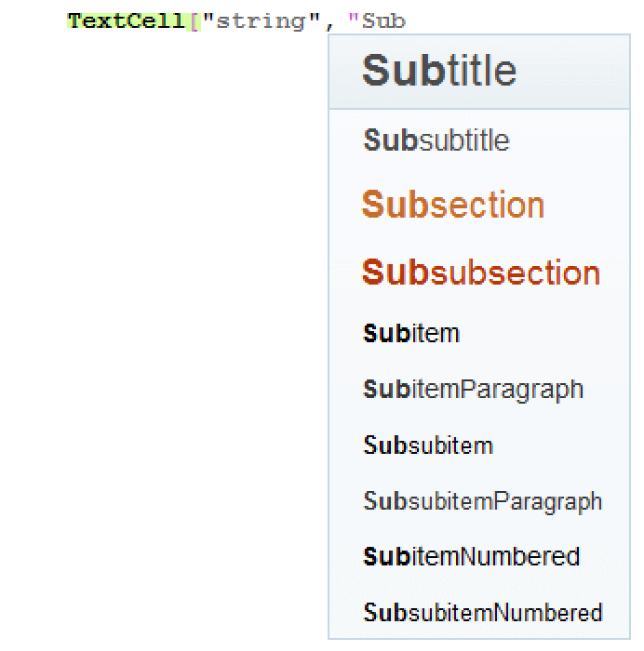This screenshot has width=644, height=651.
Task: Select SubitemParagraph from the popup
Action: (x=473, y=389)
